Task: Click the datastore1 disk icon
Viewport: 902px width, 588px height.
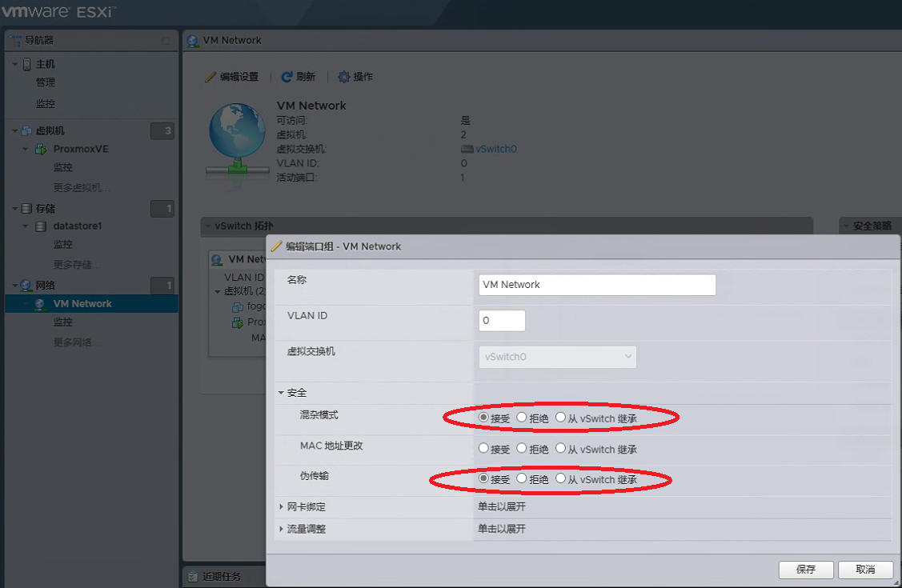Action: (41, 226)
